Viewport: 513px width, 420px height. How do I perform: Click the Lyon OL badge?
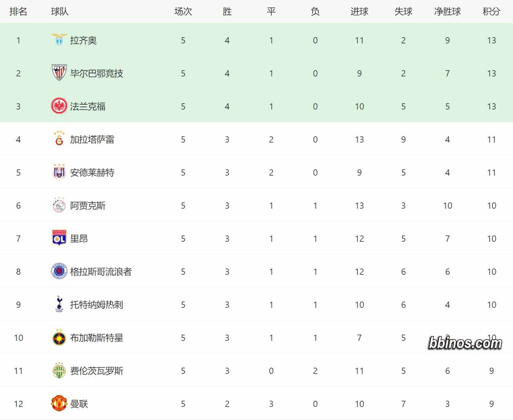tap(59, 238)
